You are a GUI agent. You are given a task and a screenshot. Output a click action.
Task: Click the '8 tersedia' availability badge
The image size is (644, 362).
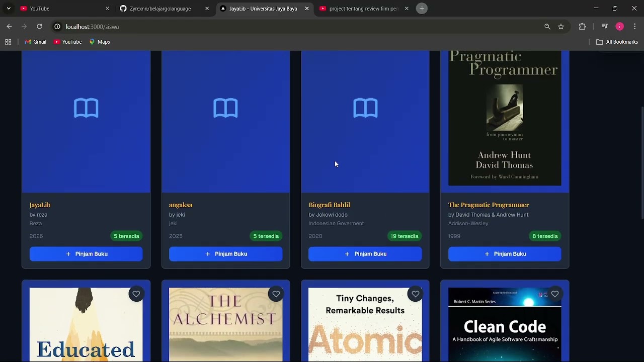click(545, 236)
